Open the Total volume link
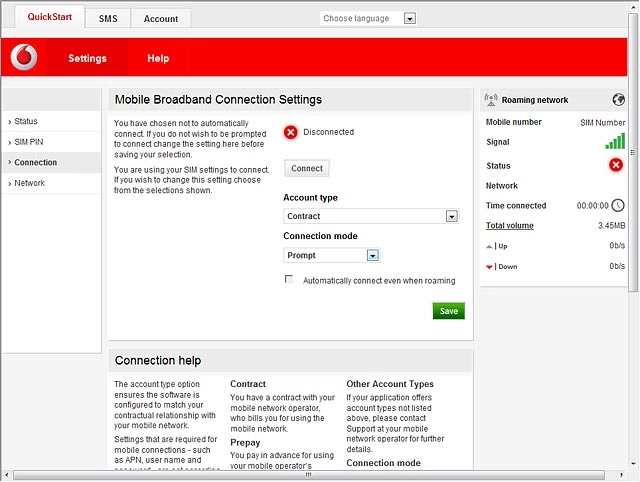The image size is (640, 482). coord(509,226)
